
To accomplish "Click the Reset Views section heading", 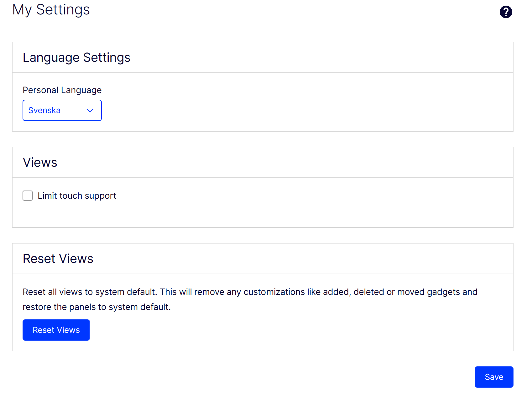I will tap(58, 259).
